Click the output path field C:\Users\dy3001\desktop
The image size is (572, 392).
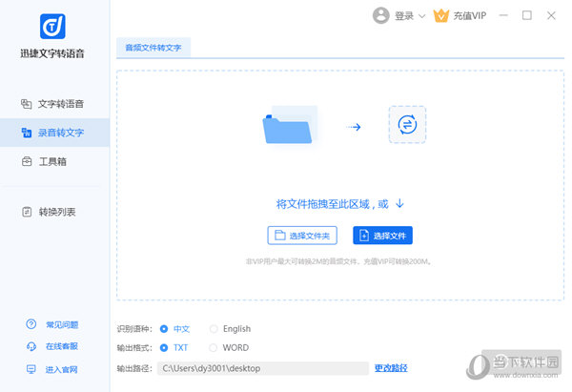pos(263,368)
